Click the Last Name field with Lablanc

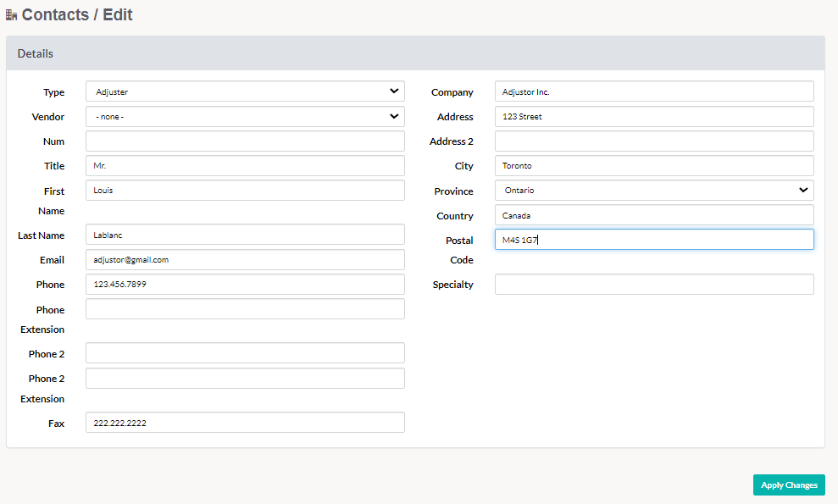click(245, 235)
